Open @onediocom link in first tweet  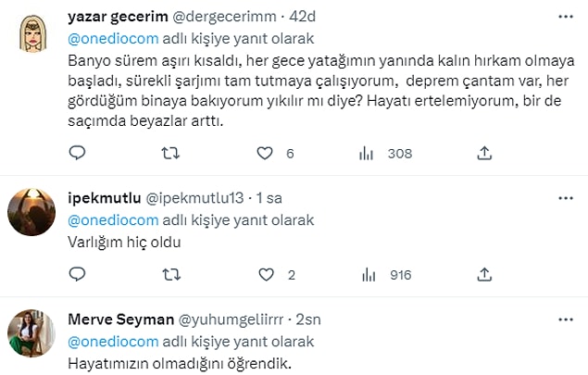(113, 39)
